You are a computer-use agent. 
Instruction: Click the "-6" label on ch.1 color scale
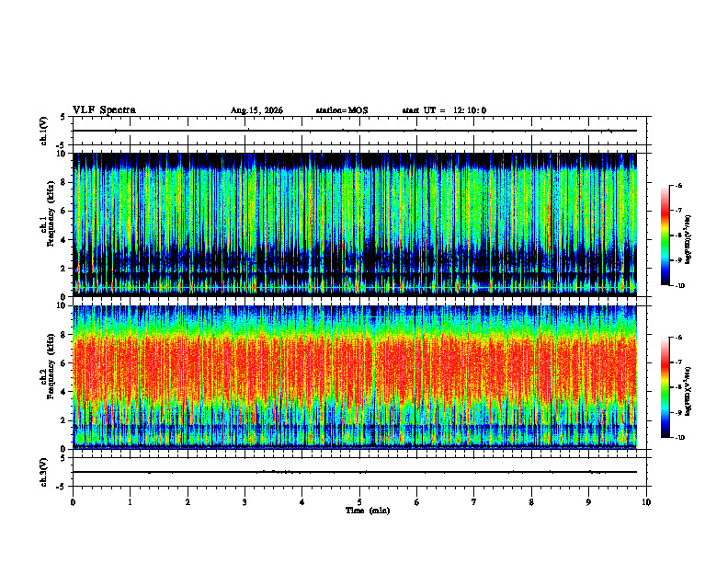(x=678, y=186)
